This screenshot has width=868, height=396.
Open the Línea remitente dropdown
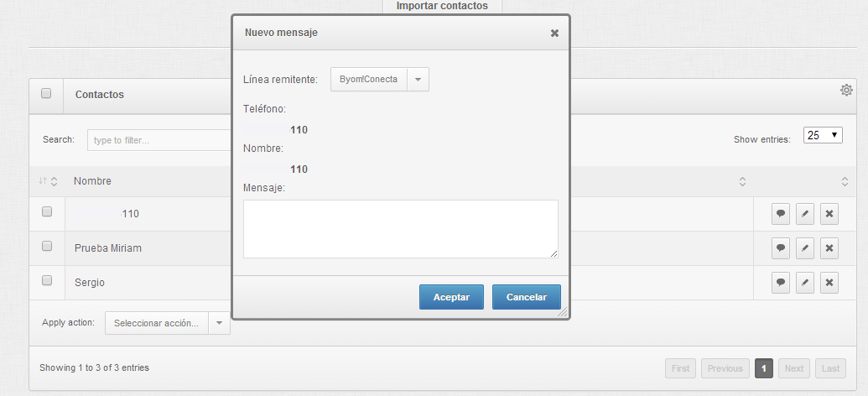coord(380,80)
